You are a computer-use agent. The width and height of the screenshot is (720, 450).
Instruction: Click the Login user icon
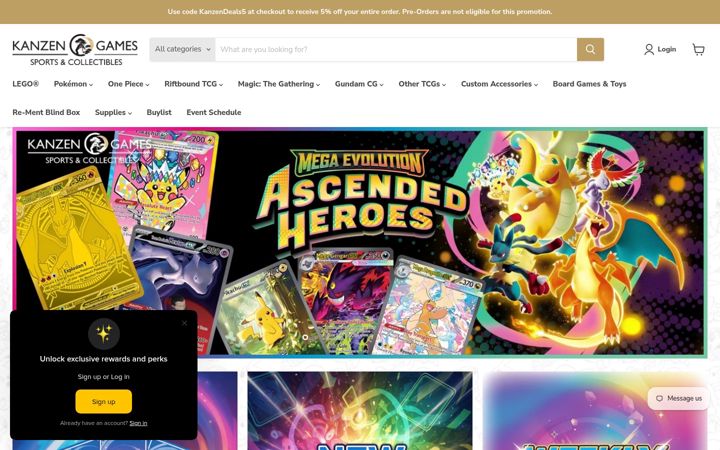[x=648, y=49]
